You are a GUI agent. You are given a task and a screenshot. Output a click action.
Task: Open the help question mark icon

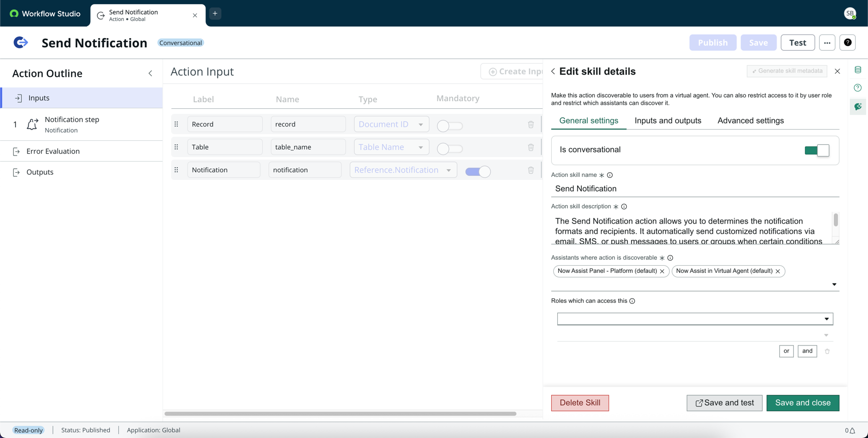(848, 43)
